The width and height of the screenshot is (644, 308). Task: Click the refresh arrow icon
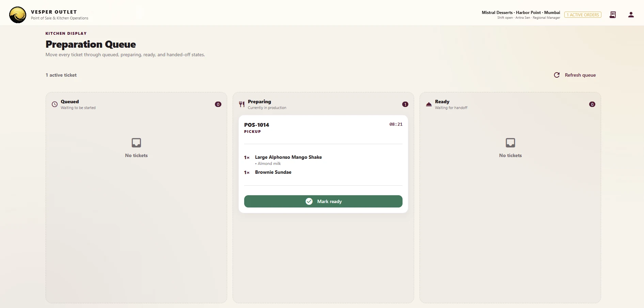coord(557,75)
